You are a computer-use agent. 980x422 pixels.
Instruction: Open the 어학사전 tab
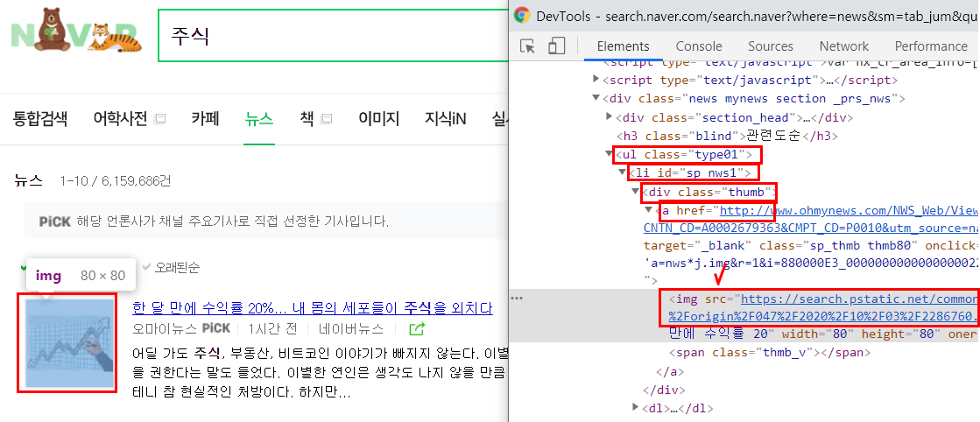(120, 118)
